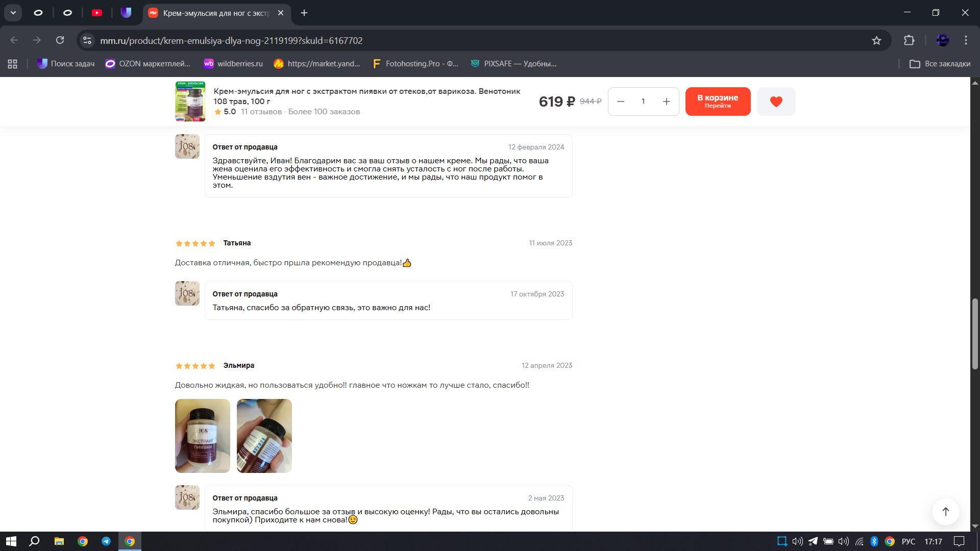Open the browser extensions puzzle icon
The height and width of the screenshot is (551, 980).
tap(909, 40)
